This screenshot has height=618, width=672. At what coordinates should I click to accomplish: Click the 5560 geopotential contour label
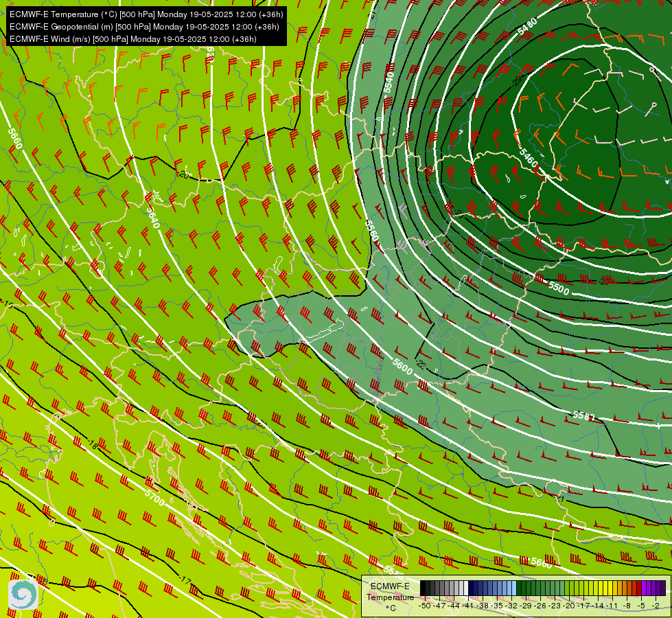(372, 231)
